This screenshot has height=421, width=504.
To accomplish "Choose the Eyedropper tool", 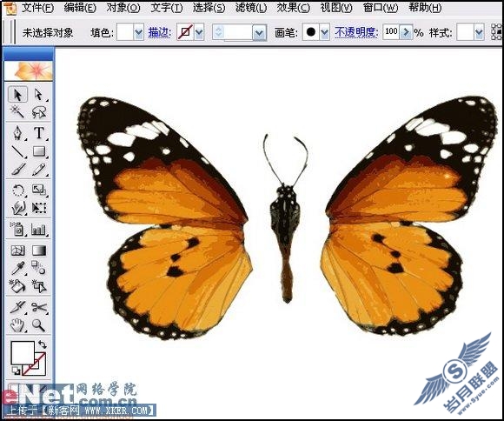I will click(17, 268).
